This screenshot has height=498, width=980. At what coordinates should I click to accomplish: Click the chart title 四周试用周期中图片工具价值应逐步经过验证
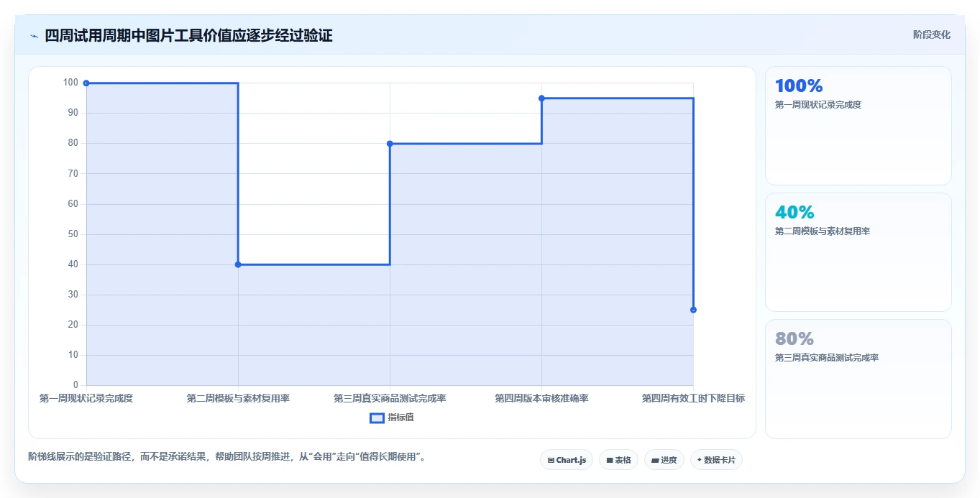coord(188,36)
